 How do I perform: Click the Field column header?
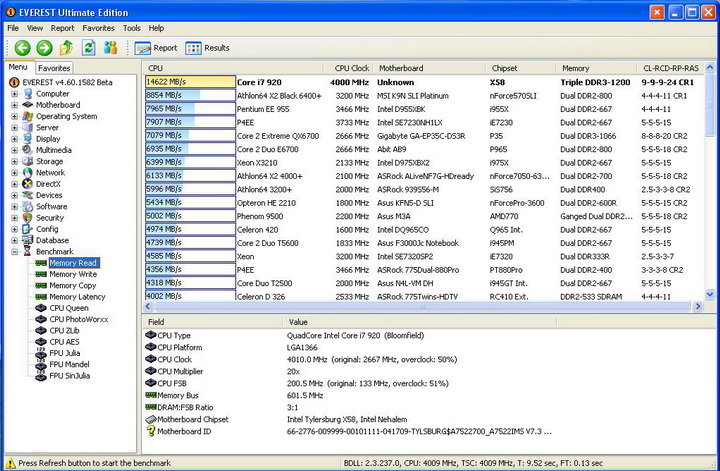(213, 322)
